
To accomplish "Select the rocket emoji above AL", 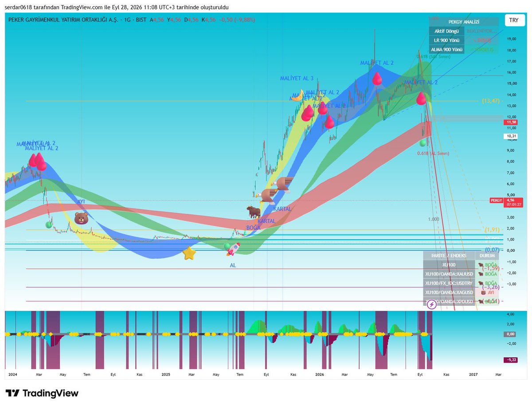I will (x=234, y=249).
